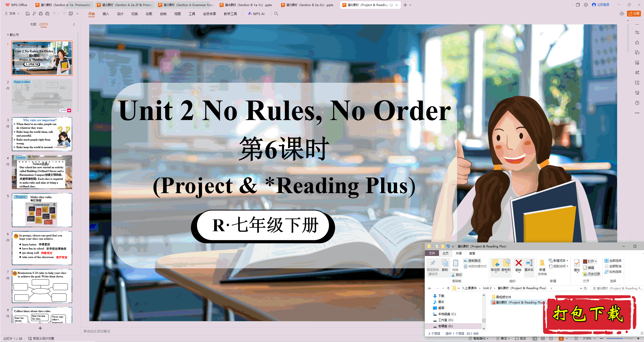Toggle star marker on slide 4 thumbnail
Image resolution: width=644 pixels, height=342 pixels.
click(8, 164)
